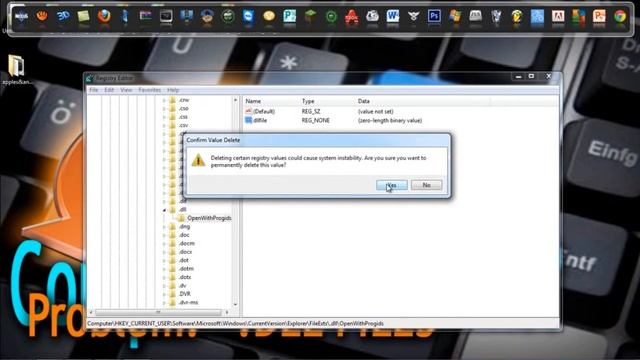This screenshot has width=640, height=360.
Task: Click the orange hand icon in dock
Action: coord(42,16)
